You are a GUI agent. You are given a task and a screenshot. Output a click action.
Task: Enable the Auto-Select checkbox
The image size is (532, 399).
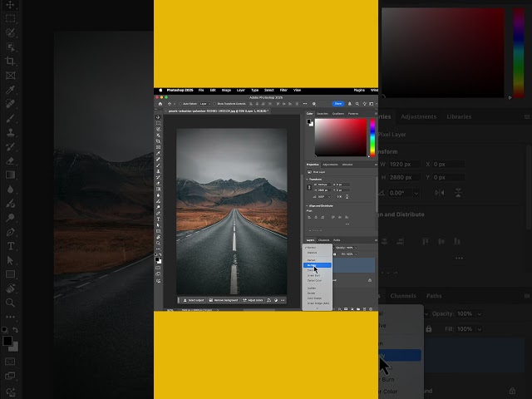pyautogui.click(x=180, y=104)
